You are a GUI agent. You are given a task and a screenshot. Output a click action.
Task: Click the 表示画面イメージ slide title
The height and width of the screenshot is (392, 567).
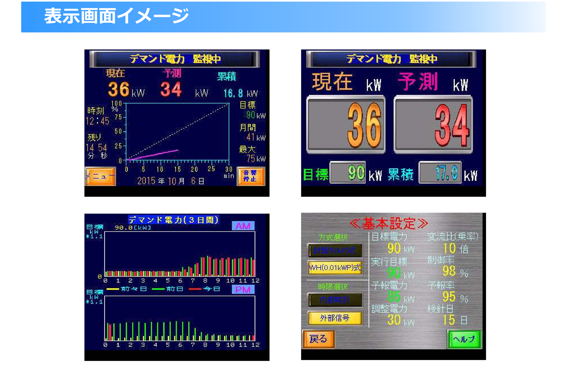pyautogui.click(x=116, y=16)
